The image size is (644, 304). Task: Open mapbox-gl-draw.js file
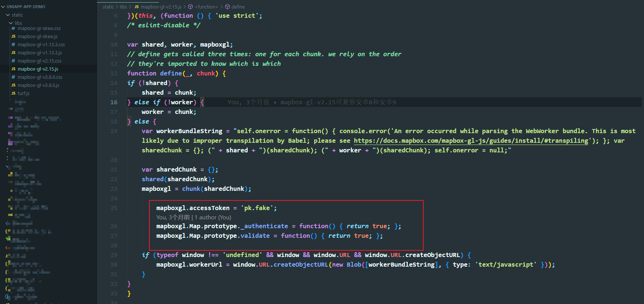click(x=37, y=36)
